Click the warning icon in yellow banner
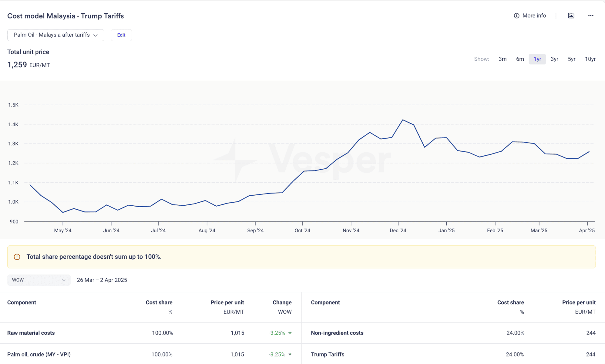The image size is (605, 364). 17,257
